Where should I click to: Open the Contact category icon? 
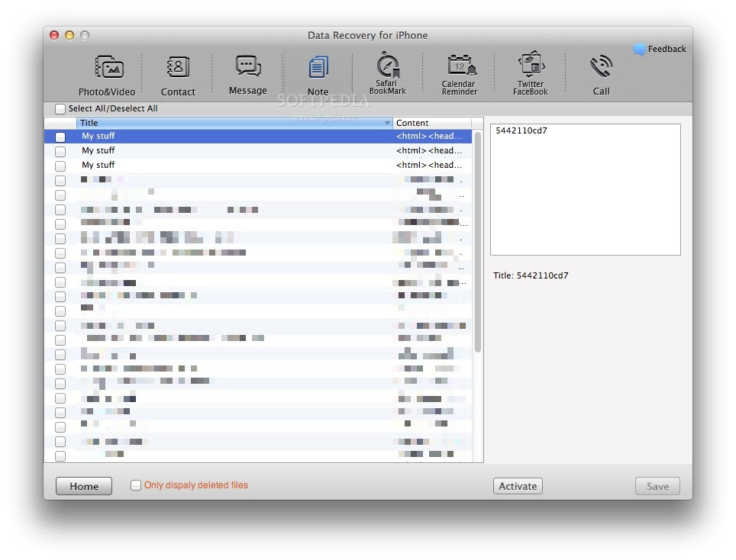pyautogui.click(x=178, y=67)
